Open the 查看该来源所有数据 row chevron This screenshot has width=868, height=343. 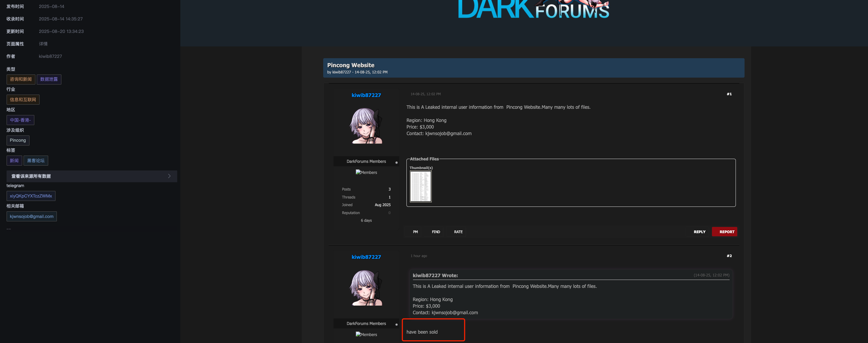pyautogui.click(x=169, y=176)
